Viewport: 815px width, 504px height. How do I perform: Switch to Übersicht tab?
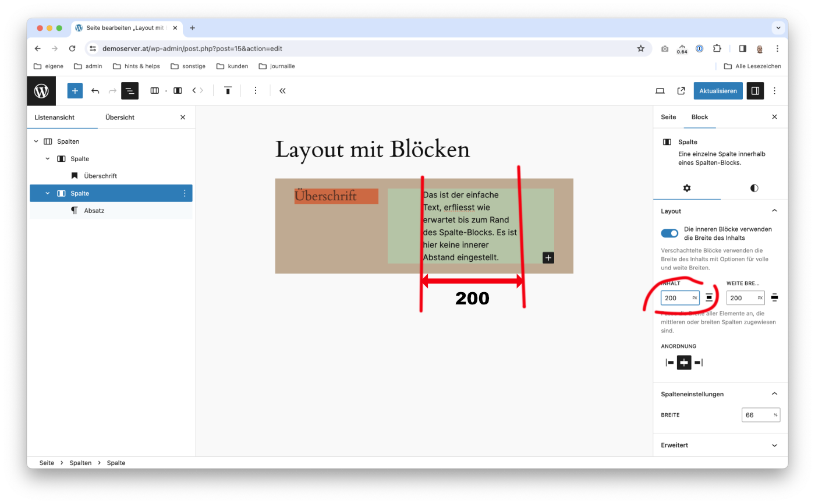point(120,117)
